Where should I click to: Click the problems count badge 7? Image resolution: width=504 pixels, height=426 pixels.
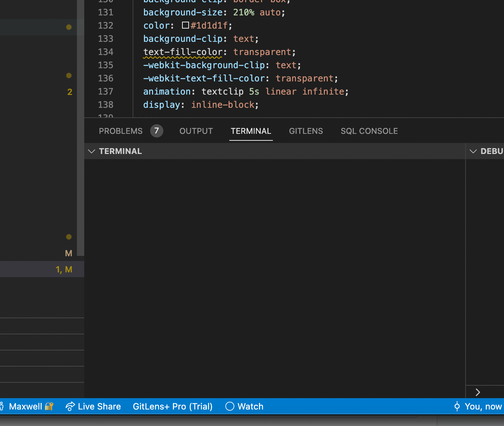[157, 131]
